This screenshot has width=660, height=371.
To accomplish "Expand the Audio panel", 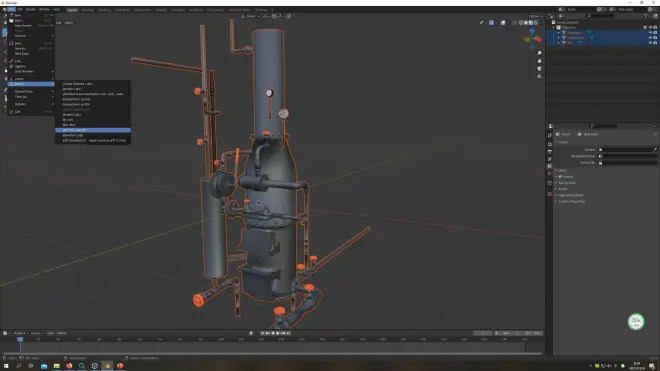I will coord(562,189).
